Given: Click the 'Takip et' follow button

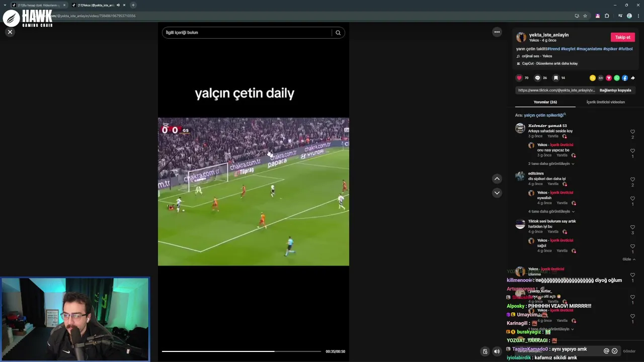Looking at the screenshot, I should (622, 37).
